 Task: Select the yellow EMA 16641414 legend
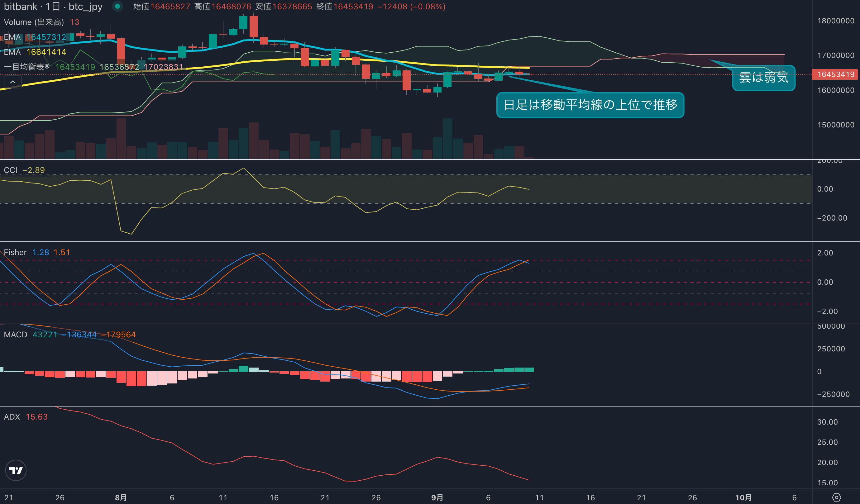coord(35,52)
